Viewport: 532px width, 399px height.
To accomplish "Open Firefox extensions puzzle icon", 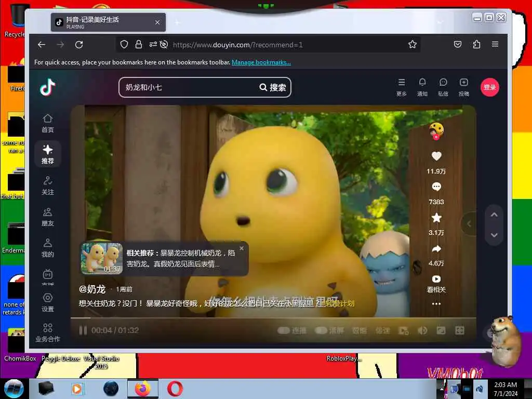I will pyautogui.click(x=476, y=45).
